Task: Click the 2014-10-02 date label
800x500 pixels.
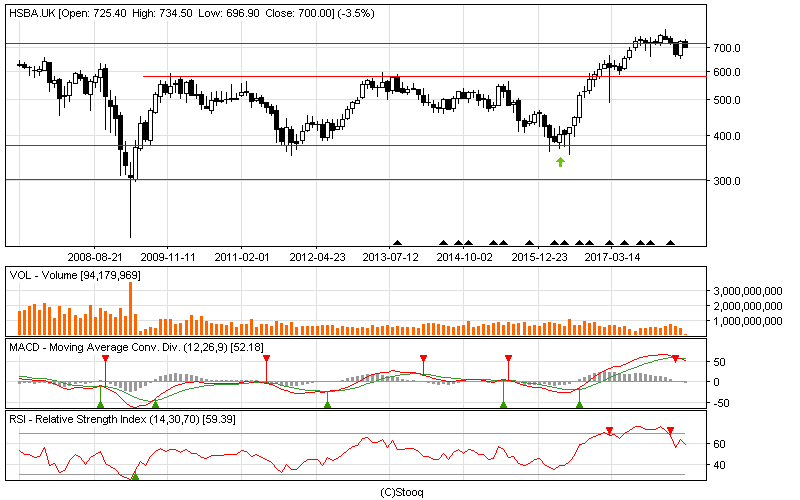Action: click(464, 257)
